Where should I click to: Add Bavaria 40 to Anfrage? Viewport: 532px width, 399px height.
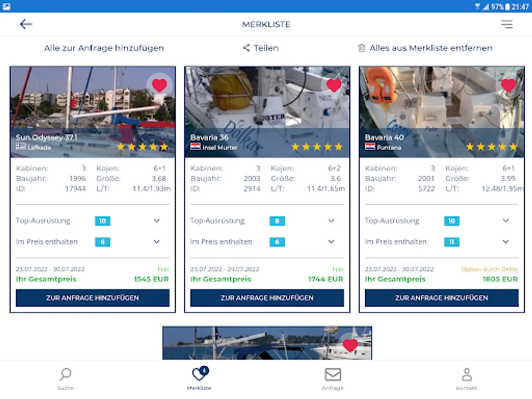pyautogui.click(x=442, y=298)
